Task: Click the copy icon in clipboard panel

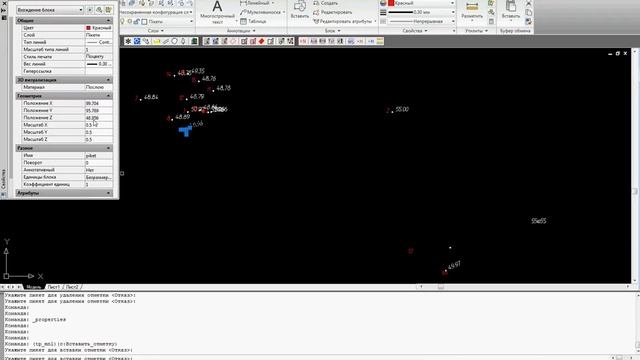Action: pos(529,12)
